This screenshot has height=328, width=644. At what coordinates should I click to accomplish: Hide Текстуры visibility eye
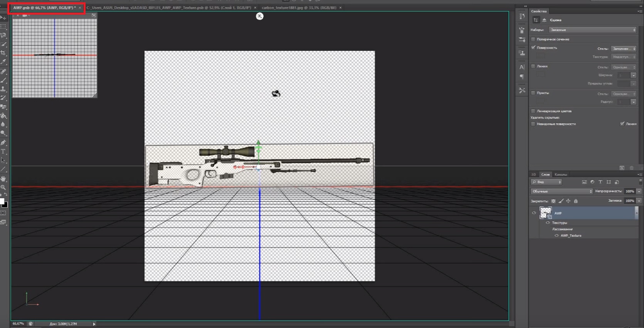548,223
